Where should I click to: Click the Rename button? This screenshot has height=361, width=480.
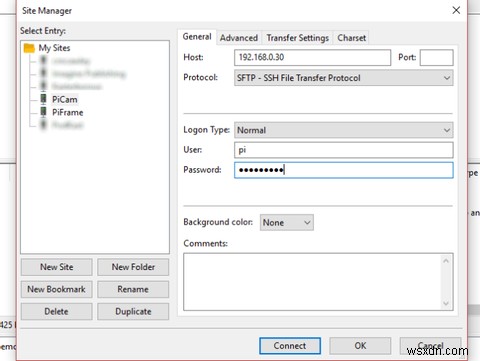[133, 289]
